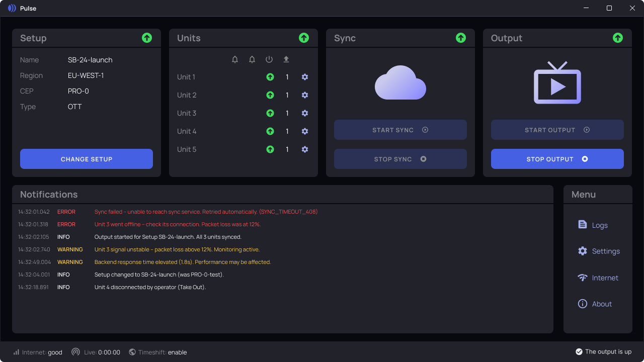Click the Output panel green status arrow
This screenshot has width=644, height=362.
(x=618, y=38)
